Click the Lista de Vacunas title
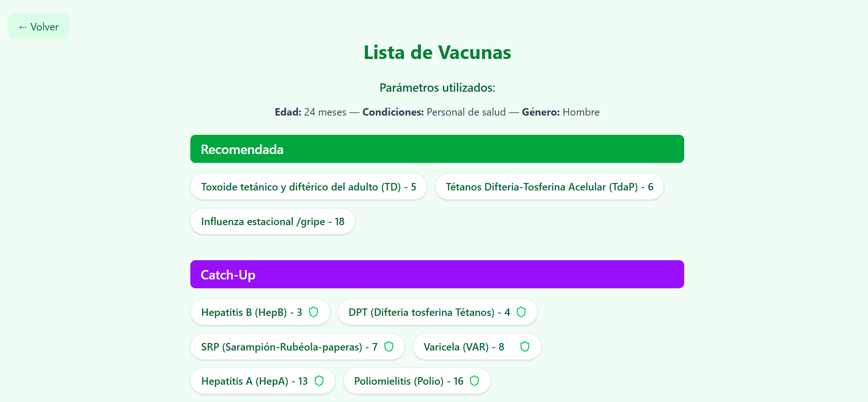The width and height of the screenshot is (868, 402). click(x=437, y=52)
